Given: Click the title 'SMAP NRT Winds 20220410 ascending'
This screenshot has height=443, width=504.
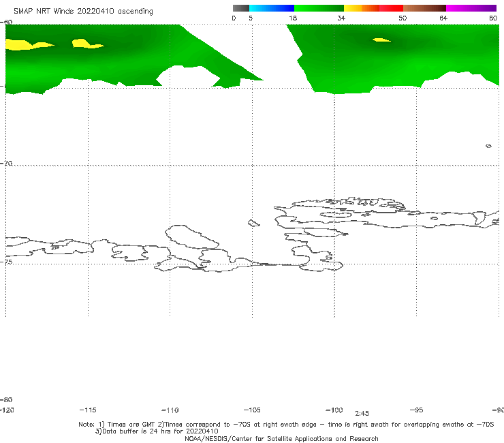Looking at the screenshot, I should click(x=83, y=11).
